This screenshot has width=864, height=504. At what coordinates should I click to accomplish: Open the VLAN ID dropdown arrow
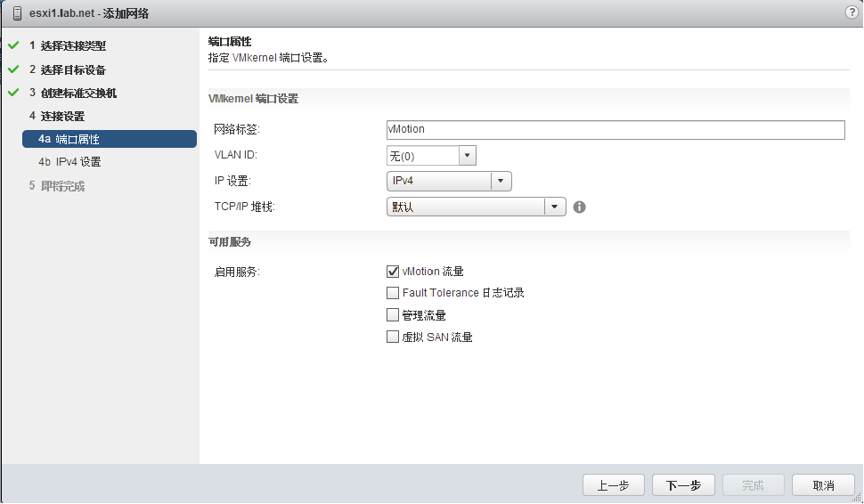tap(468, 155)
